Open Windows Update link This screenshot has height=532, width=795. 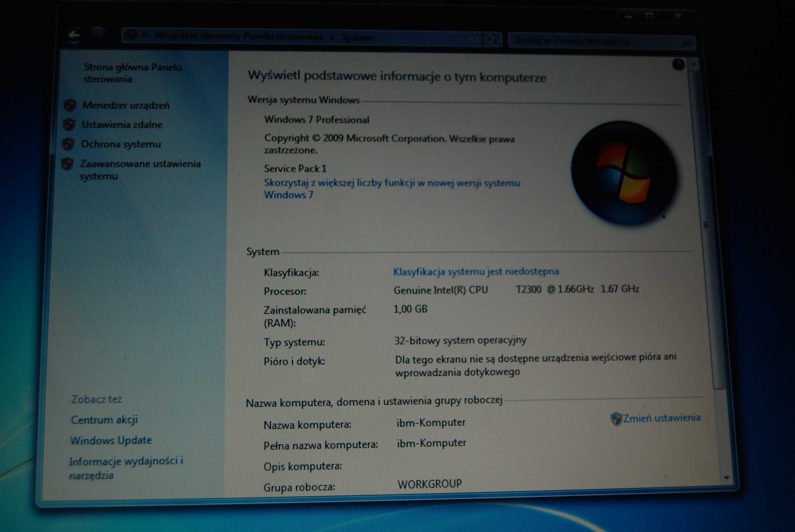pyautogui.click(x=111, y=440)
